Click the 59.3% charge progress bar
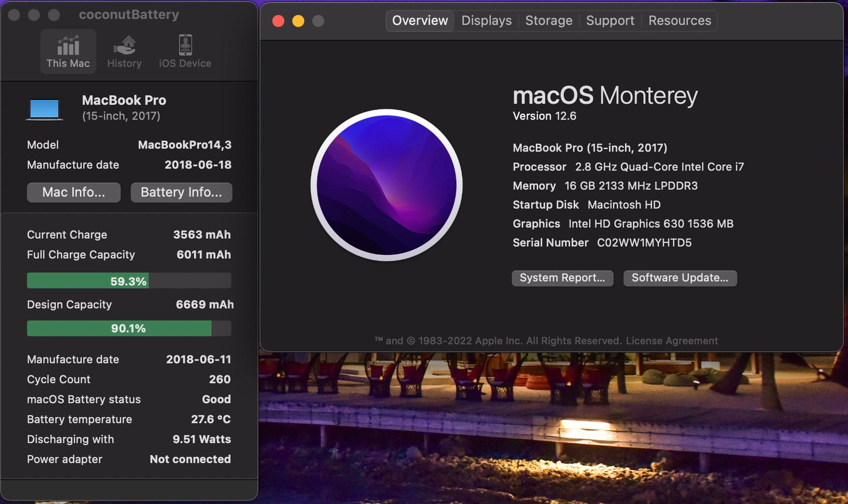848x504 pixels. (x=129, y=280)
